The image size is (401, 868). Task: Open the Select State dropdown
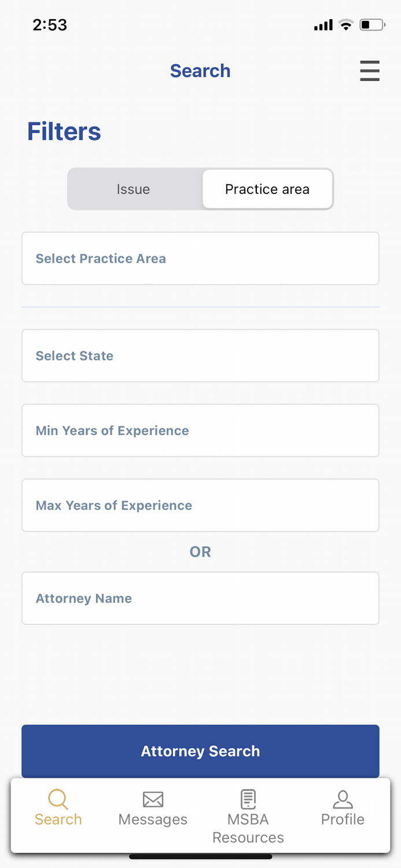pyautogui.click(x=200, y=355)
